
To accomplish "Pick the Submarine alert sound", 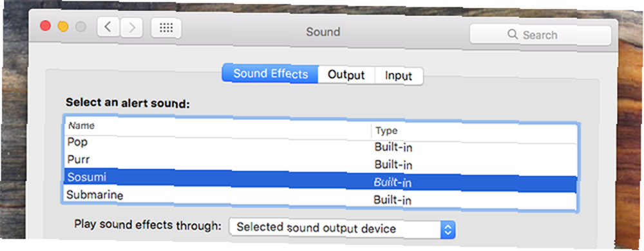I will coord(320,197).
